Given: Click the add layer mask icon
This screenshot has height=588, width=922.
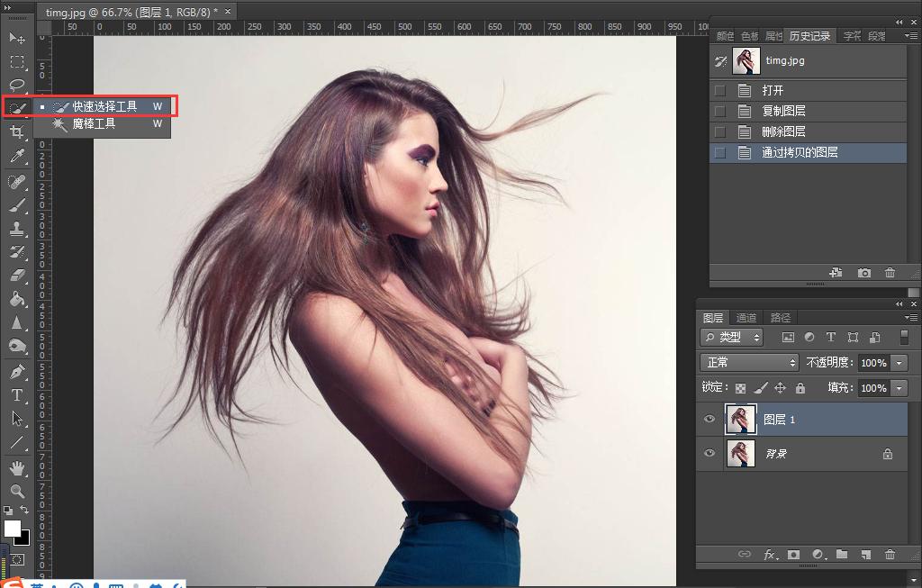Looking at the screenshot, I should pyautogui.click(x=793, y=555).
